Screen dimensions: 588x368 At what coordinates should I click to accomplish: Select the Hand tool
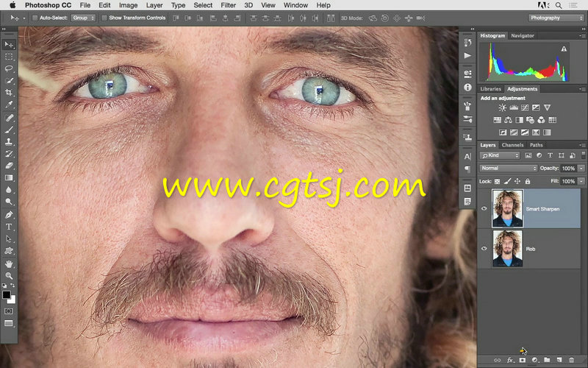click(x=9, y=264)
